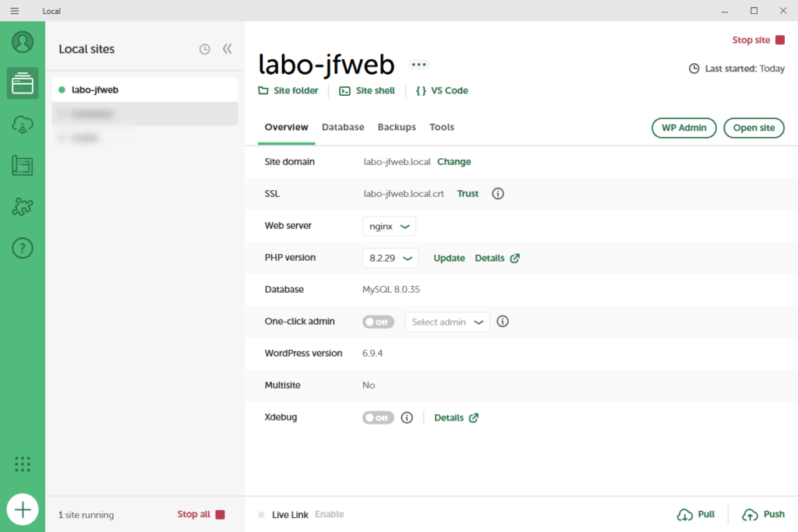Switch to the Backups tab
798x532 pixels.
(x=397, y=127)
